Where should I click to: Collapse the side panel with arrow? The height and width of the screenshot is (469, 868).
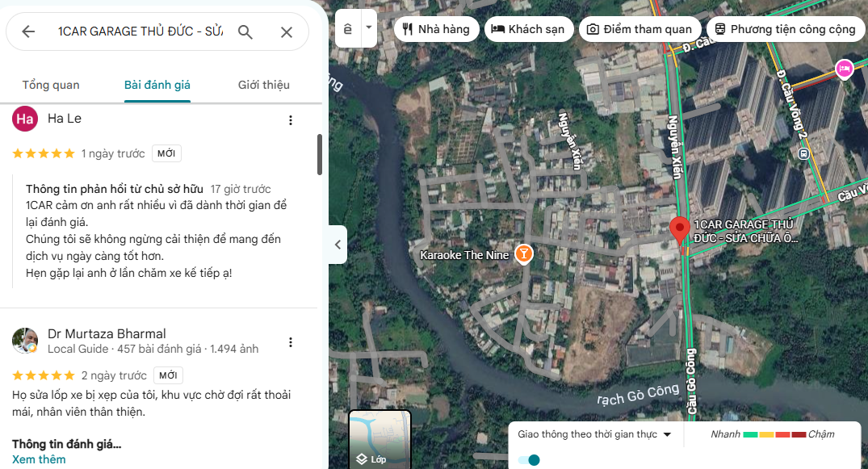[338, 245]
